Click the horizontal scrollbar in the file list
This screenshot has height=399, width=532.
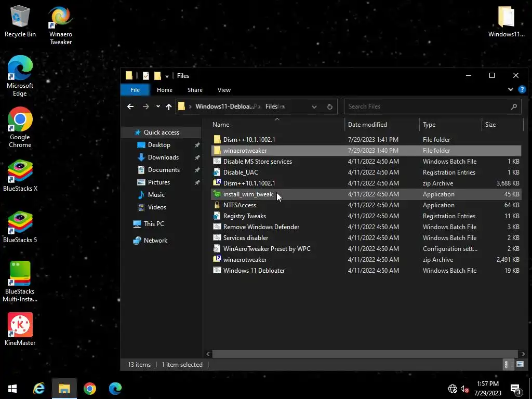tap(365, 354)
